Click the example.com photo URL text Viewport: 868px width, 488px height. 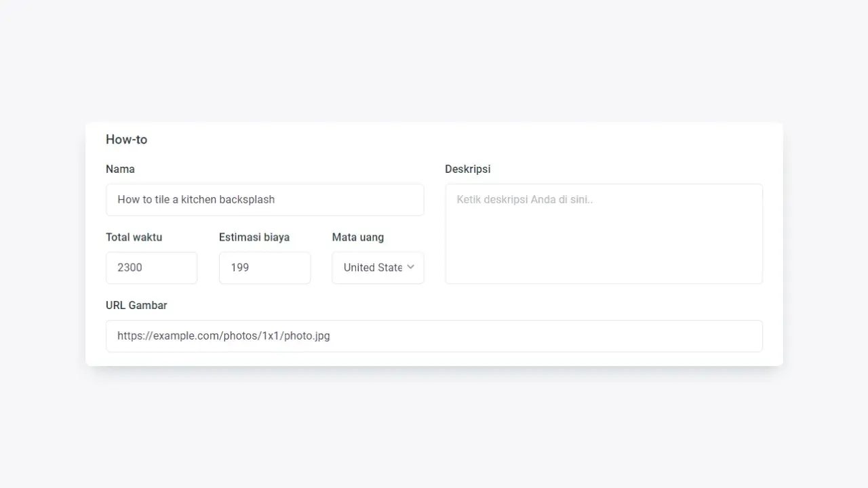tap(223, 336)
